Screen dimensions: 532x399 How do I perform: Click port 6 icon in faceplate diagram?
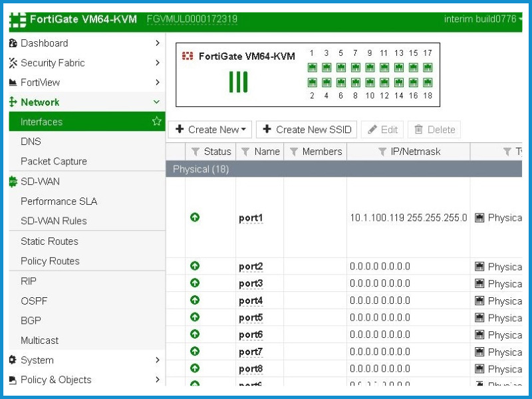[x=341, y=82]
